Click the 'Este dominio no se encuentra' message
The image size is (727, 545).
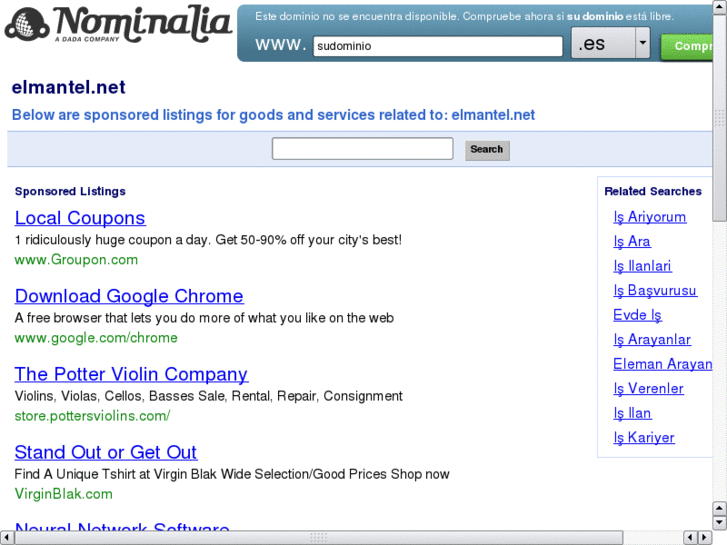point(464,16)
